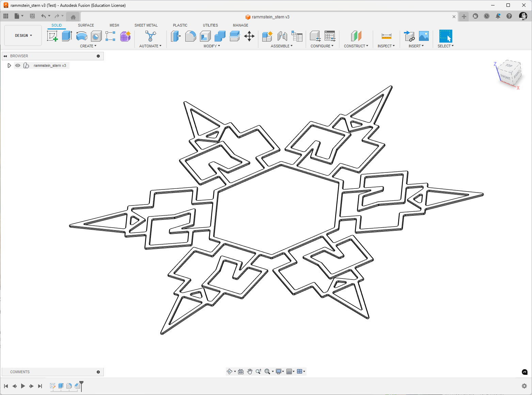This screenshot has height=395, width=532.
Task: Switch to the MESH tab
Action: pyautogui.click(x=114, y=25)
